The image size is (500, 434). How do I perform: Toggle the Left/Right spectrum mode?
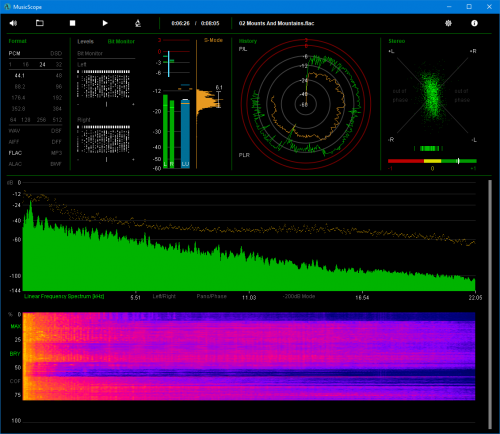[164, 296]
